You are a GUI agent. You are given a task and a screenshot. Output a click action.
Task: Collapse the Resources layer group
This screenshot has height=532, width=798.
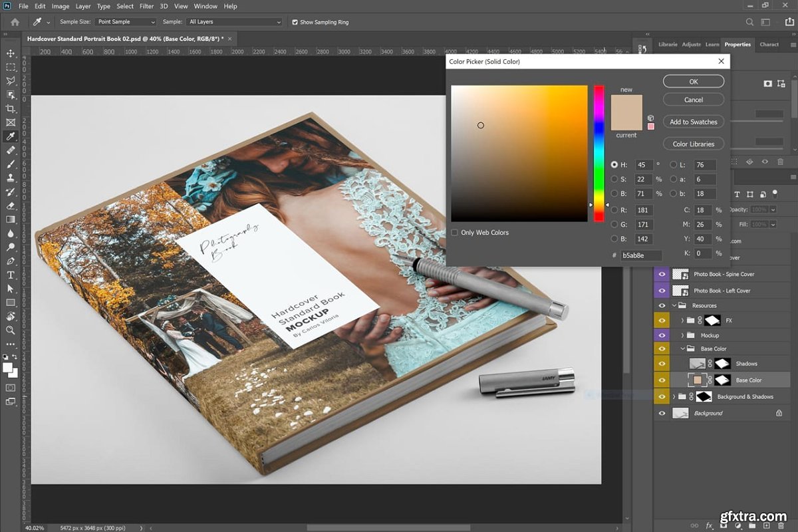[x=674, y=306]
